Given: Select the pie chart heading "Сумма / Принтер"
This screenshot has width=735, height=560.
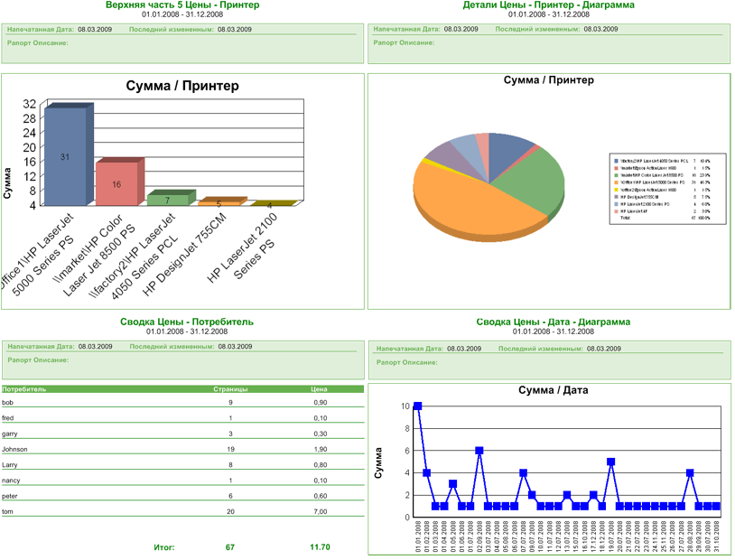Looking at the screenshot, I should [x=548, y=79].
